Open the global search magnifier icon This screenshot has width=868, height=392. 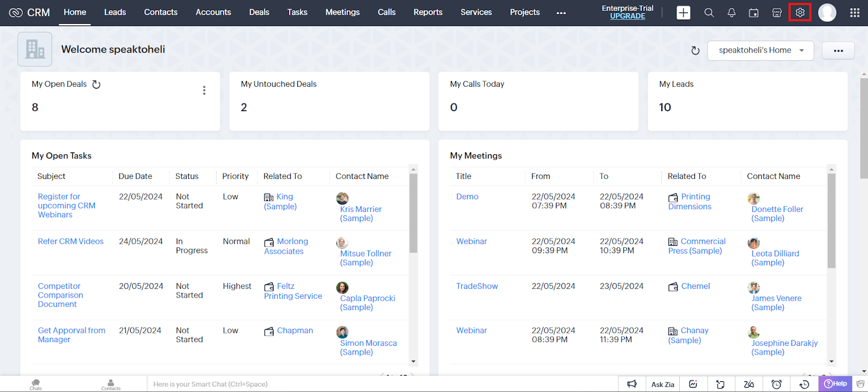coord(709,12)
